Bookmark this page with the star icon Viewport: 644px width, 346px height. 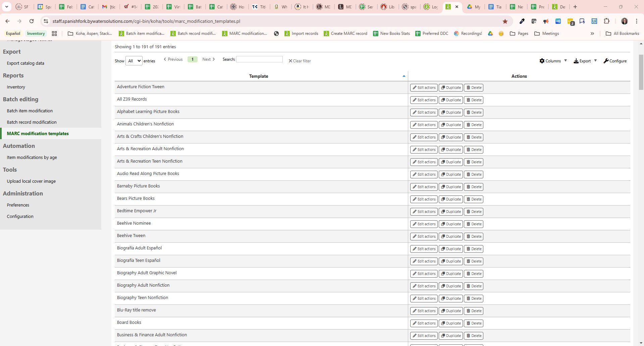505,21
